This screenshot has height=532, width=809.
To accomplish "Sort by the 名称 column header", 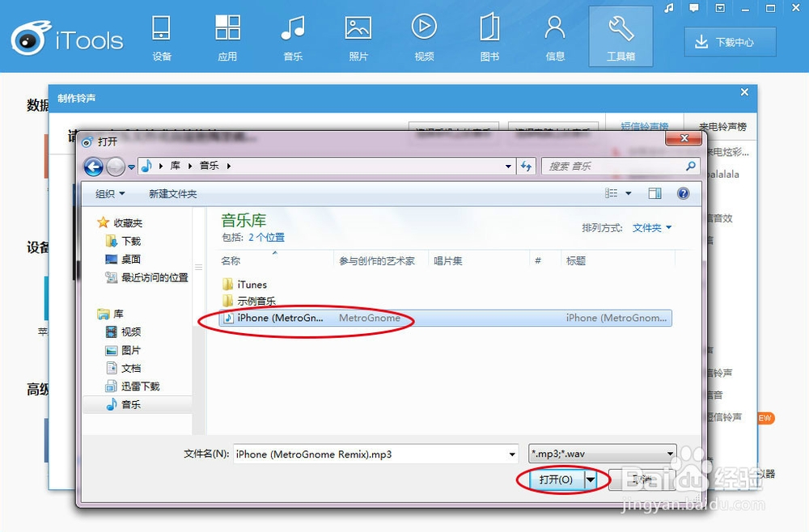I will coord(277,261).
